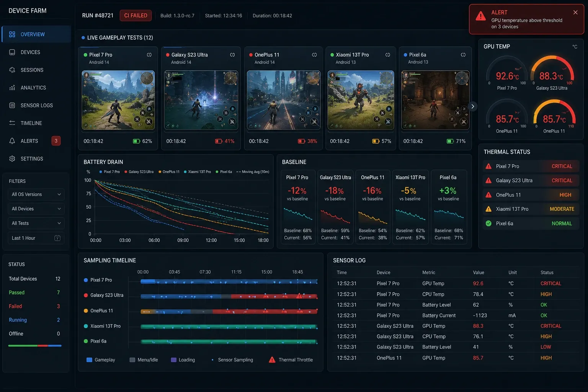The width and height of the screenshot is (588, 392).
Task: Open the Xiaomi 13T Pro gameplay thumbnail
Action: click(x=361, y=100)
